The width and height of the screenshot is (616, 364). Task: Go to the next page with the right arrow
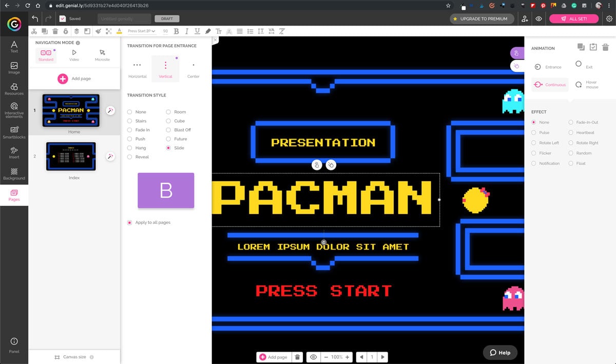coord(382,357)
